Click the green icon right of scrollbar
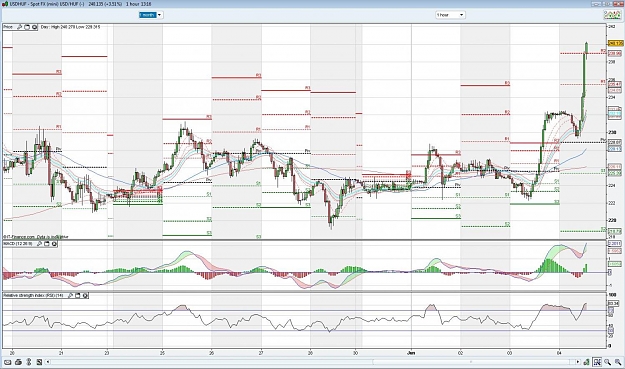 (586, 362)
